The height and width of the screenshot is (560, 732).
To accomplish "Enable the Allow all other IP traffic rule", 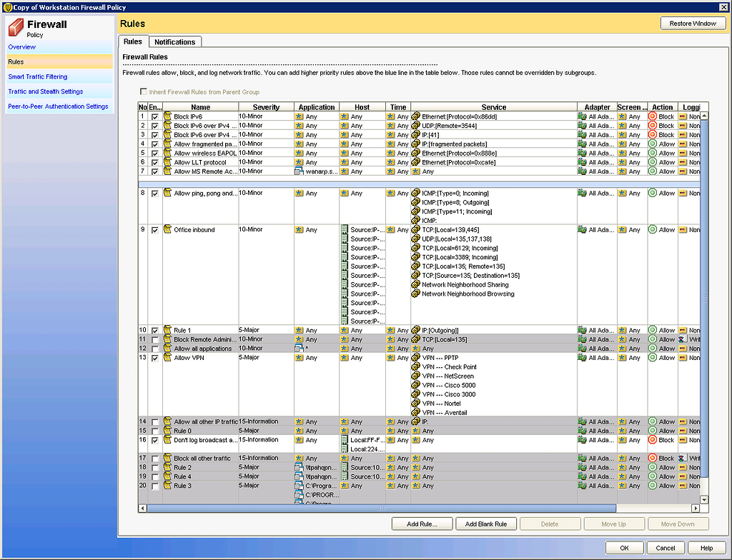I will 156,421.
